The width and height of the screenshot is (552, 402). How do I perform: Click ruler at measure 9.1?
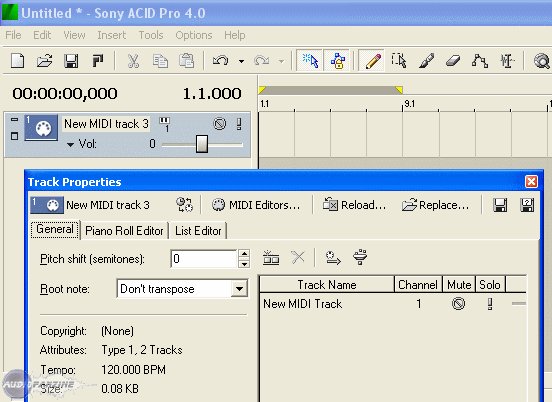point(409,104)
